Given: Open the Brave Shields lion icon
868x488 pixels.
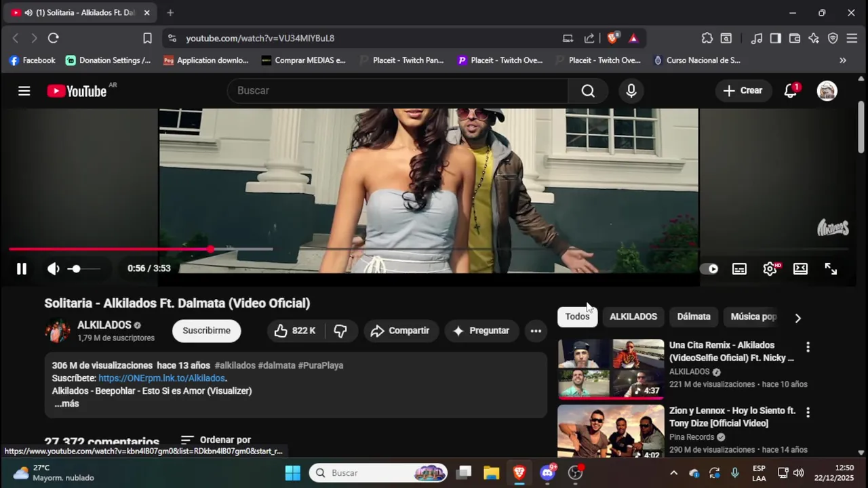Looking at the screenshot, I should pyautogui.click(x=612, y=39).
